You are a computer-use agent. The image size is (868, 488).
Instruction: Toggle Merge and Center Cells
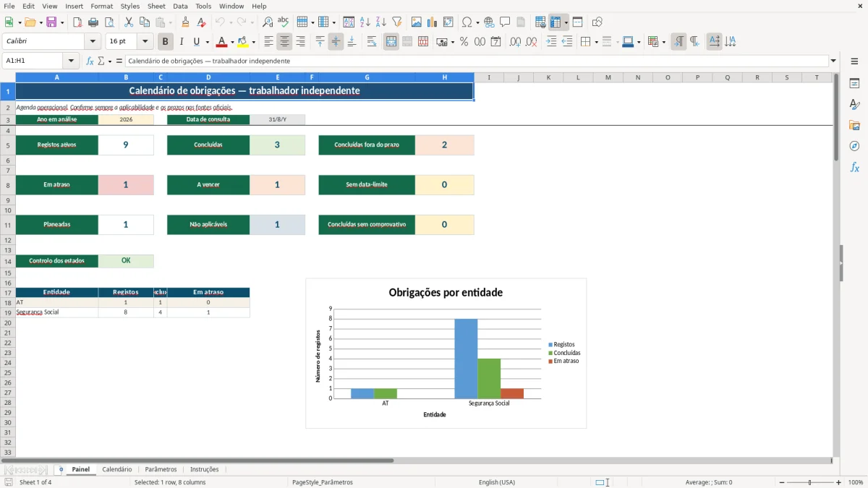(x=391, y=42)
